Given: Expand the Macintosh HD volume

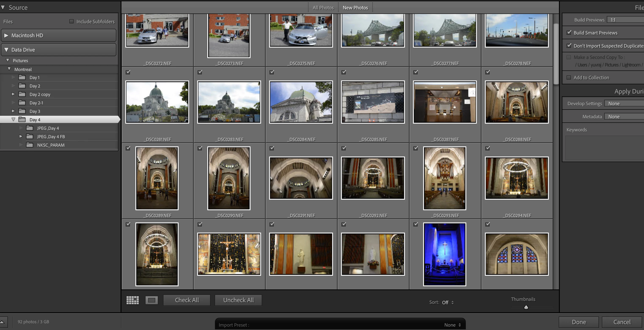Looking at the screenshot, I should [x=7, y=35].
